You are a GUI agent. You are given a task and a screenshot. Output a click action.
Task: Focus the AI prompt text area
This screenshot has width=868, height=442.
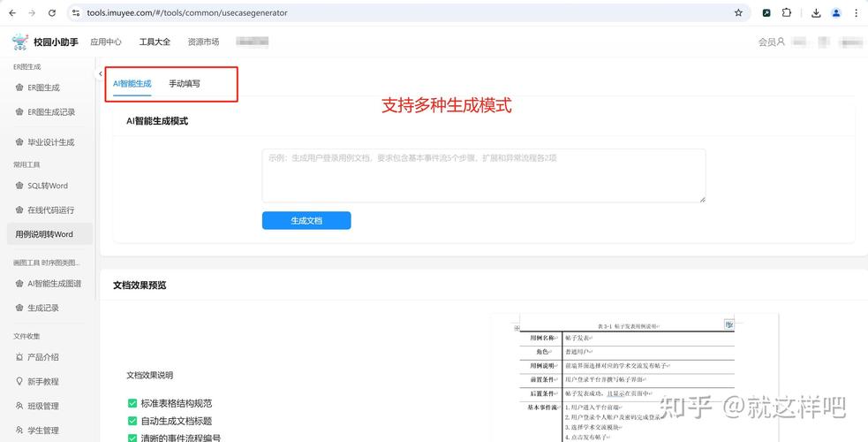point(484,176)
